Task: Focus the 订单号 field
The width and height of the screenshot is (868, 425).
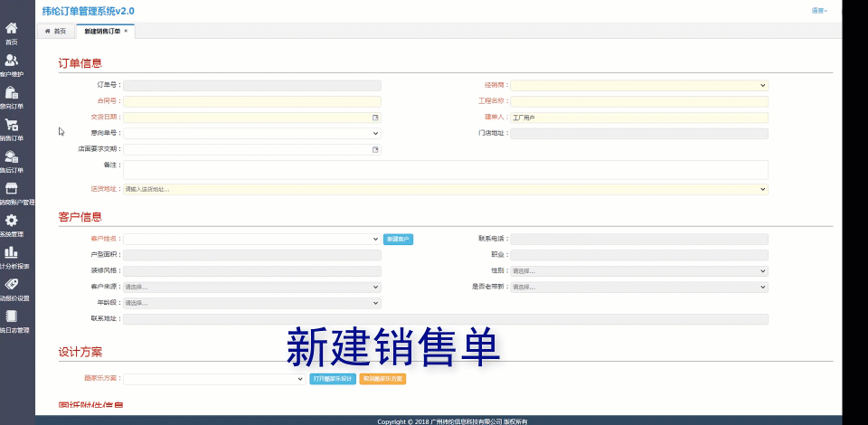Action: click(252, 85)
